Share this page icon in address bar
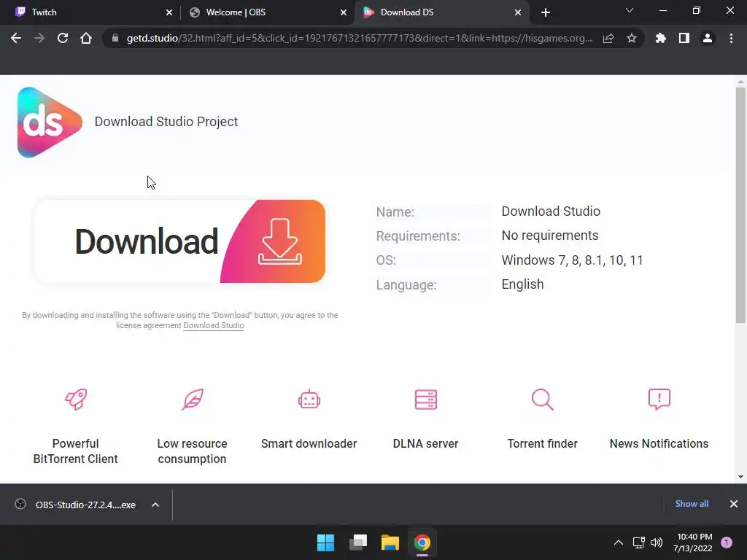This screenshot has height=560, width=747. pyautogui.click(x=608, y=38)
